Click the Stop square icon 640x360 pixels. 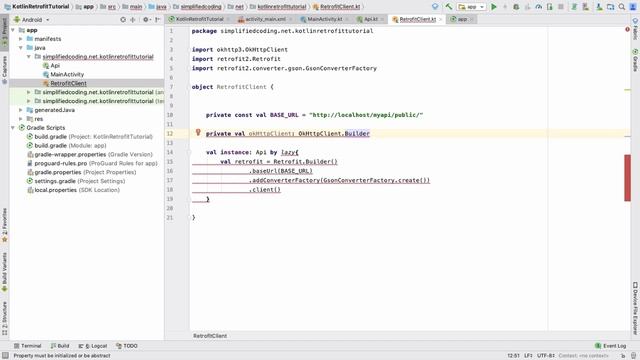(x=561, y=7)
